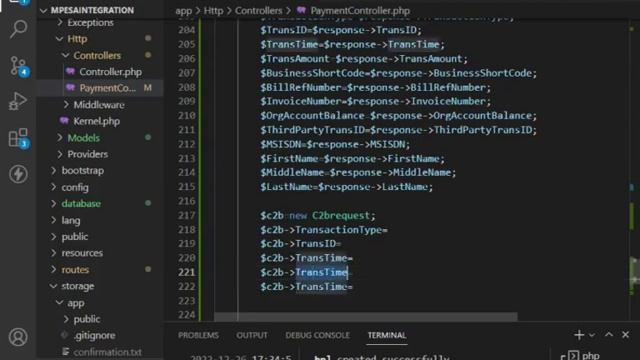Screen dimensions: 640x360
Task: Click the Controllers breadcrumb segment
Action: pos(258,11)
